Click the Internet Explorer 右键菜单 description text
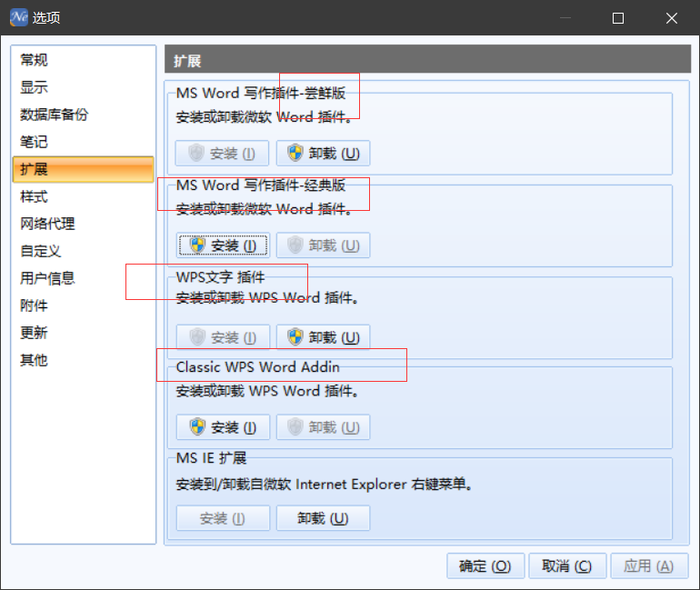Viewport: 700px width, 590px height. pyautogui.click(x=325, y=484)
